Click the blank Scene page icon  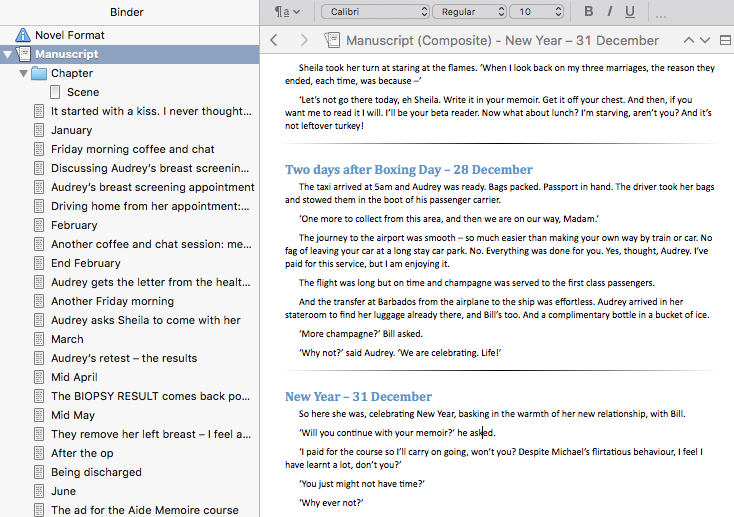55,92
